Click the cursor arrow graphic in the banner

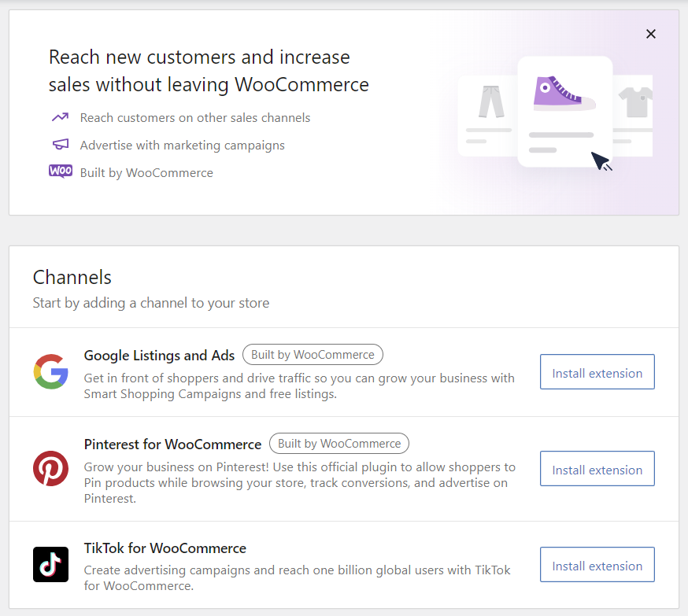click(601, 160)
